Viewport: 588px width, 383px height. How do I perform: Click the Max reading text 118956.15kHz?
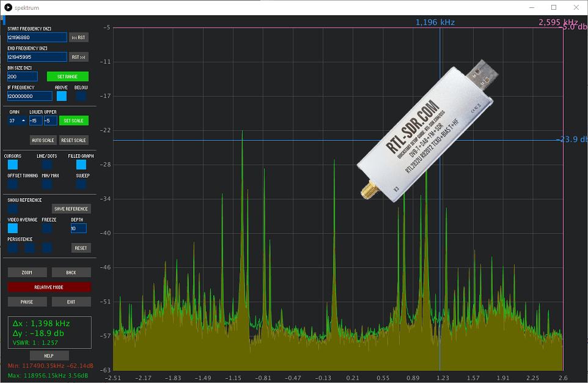48,375
